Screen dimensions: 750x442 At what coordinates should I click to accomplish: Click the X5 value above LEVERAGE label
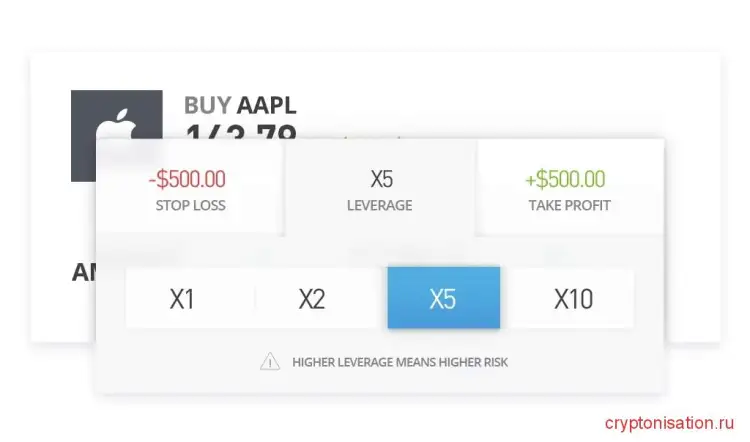382,179
